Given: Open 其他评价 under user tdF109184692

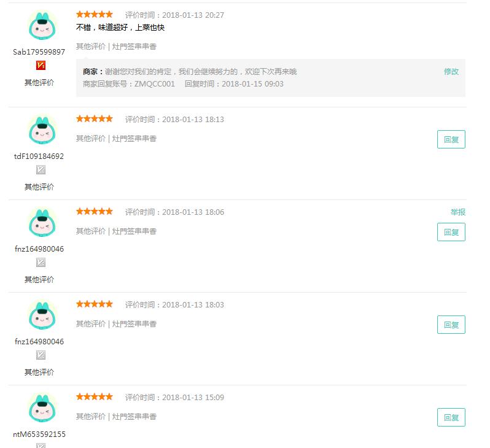Looking at the screenshot, I should point(39,187).
